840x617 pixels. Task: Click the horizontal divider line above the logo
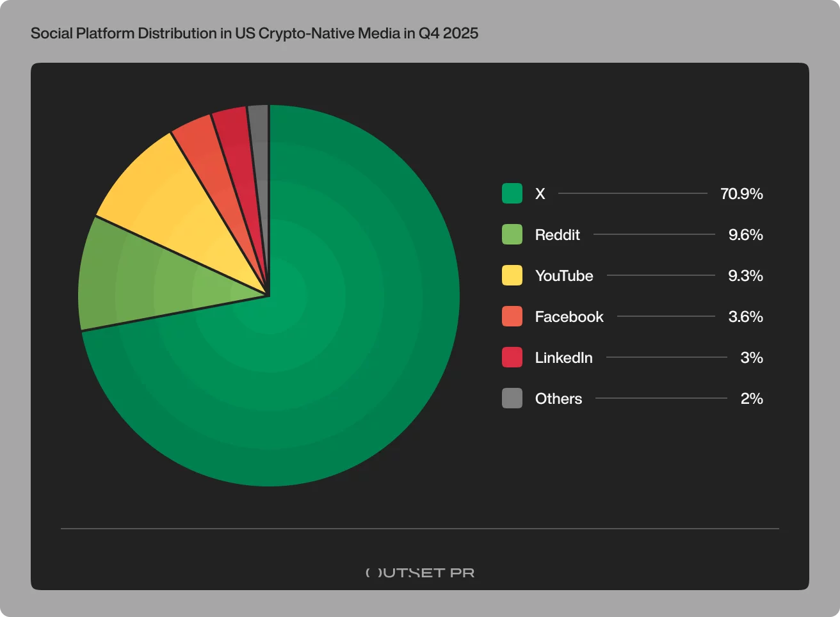tap(419, 528)
